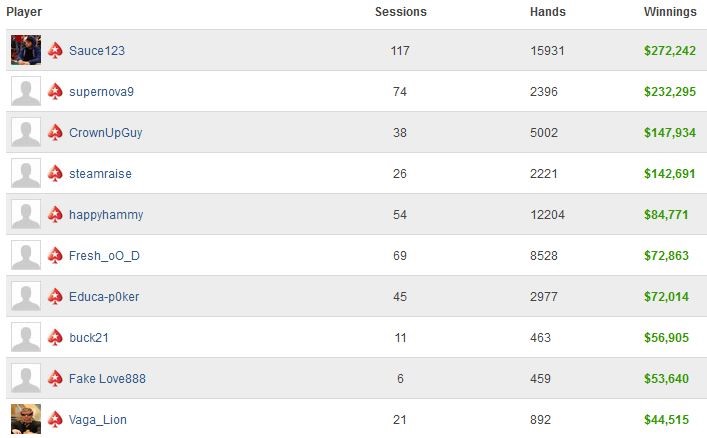This screenshot has height=438, width=707.
Task: Click the PokerStars spade icon beside supernova9
Action: [55, 91]
